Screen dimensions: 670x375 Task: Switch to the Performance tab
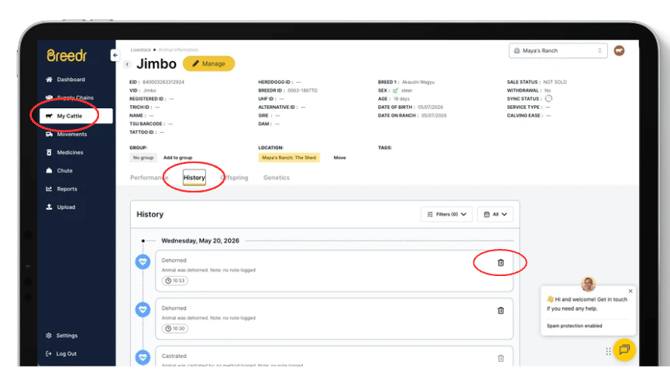tap(149, 178)
